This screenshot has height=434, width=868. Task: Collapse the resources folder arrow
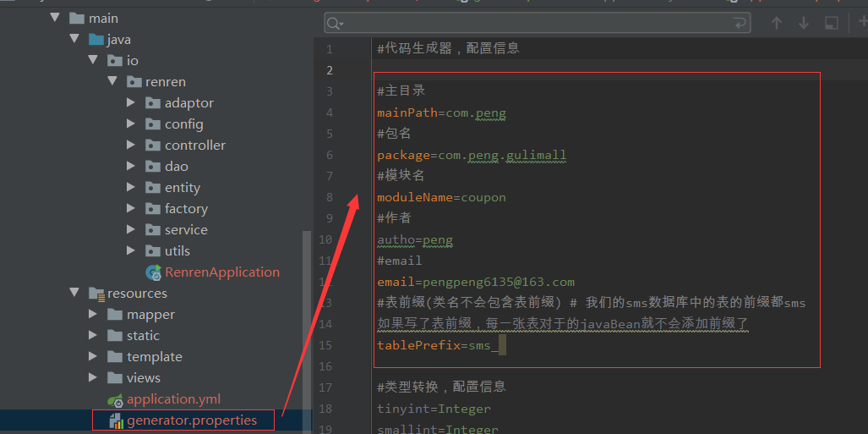pos(74,292)
